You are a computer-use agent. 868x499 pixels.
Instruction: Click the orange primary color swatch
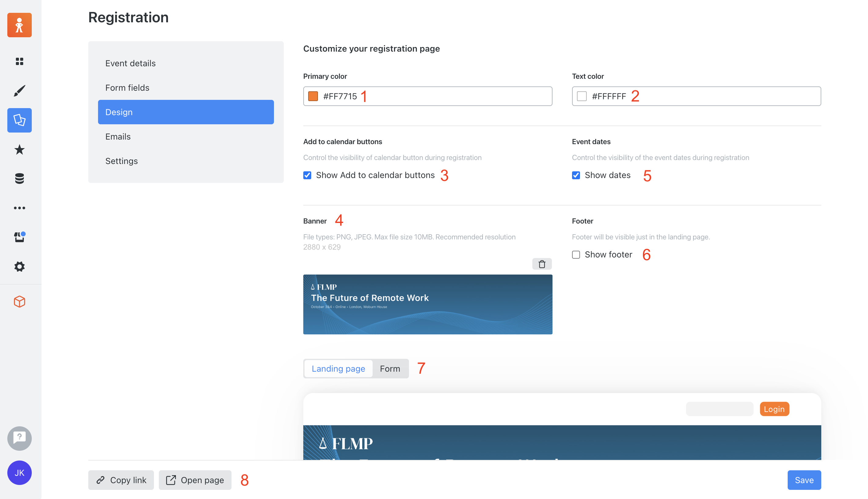pyautogui.click(x=313, y=96)
